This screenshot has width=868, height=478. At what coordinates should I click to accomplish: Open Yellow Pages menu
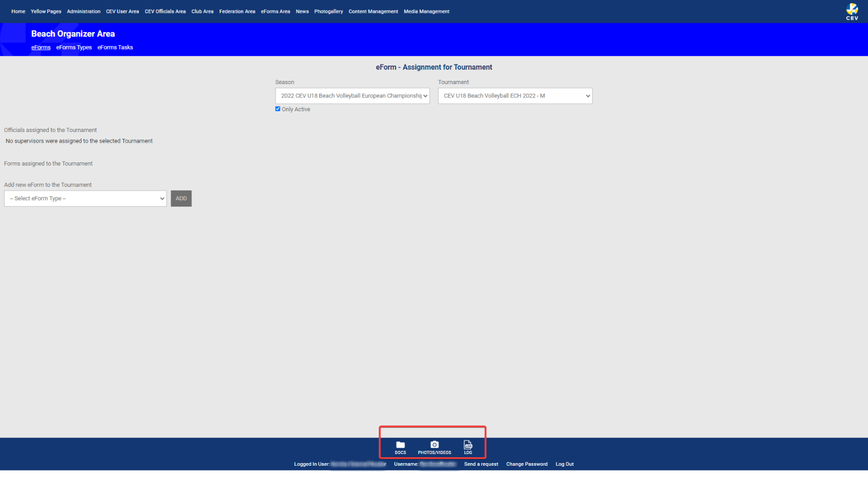click(46, 11)
